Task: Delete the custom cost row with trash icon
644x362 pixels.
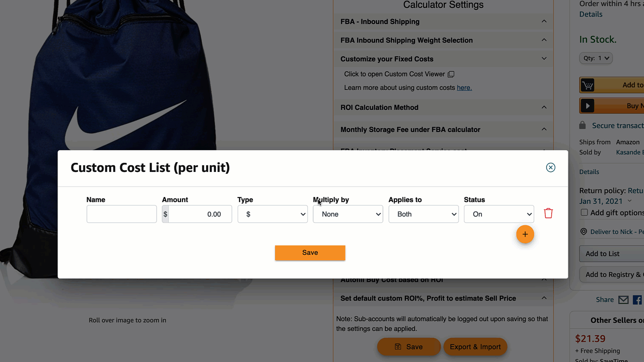Action: pos(548,214)
